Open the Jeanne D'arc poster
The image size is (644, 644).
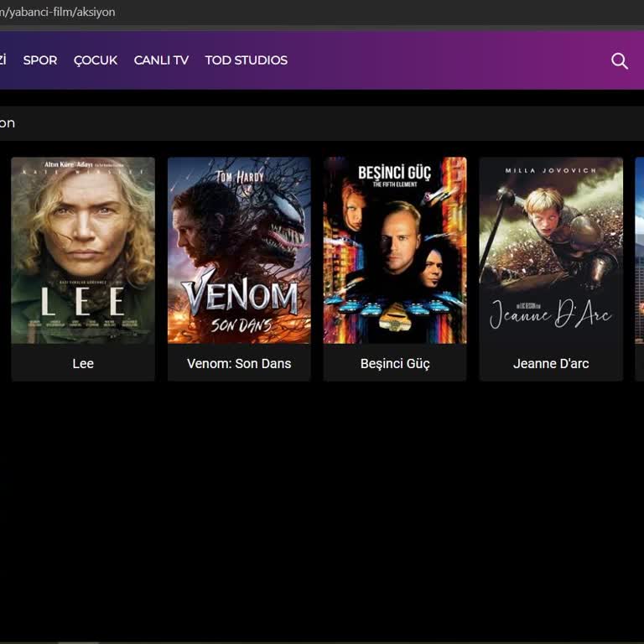(551, 250)
